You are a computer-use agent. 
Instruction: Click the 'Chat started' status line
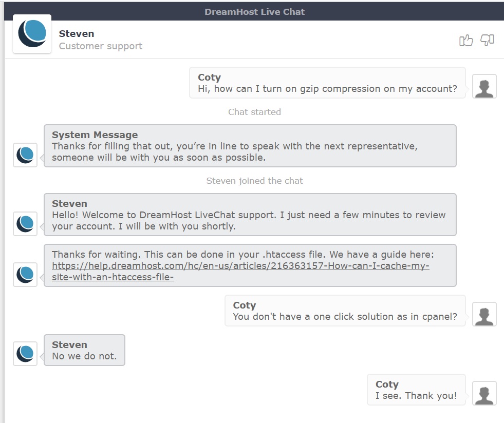coord(255,112)
